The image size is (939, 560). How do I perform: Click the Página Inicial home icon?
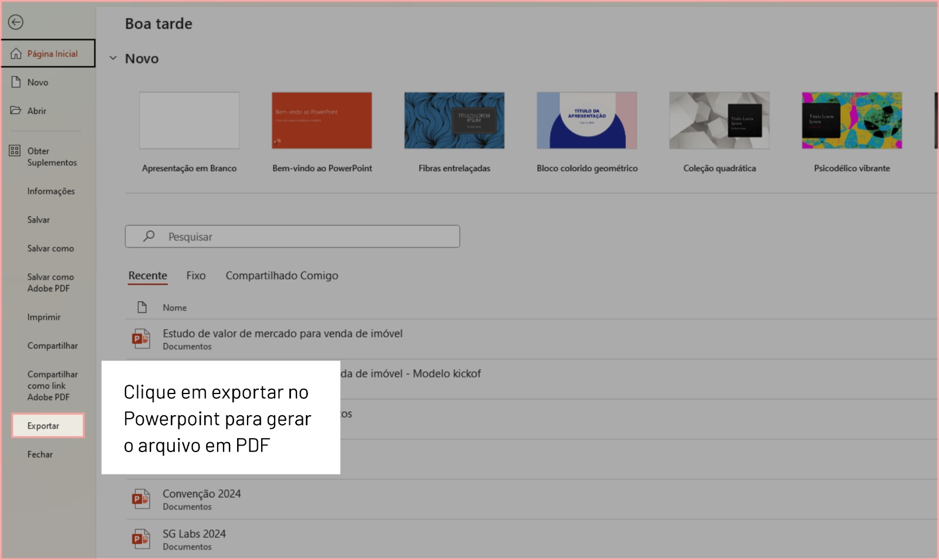(x=16, y=53)
